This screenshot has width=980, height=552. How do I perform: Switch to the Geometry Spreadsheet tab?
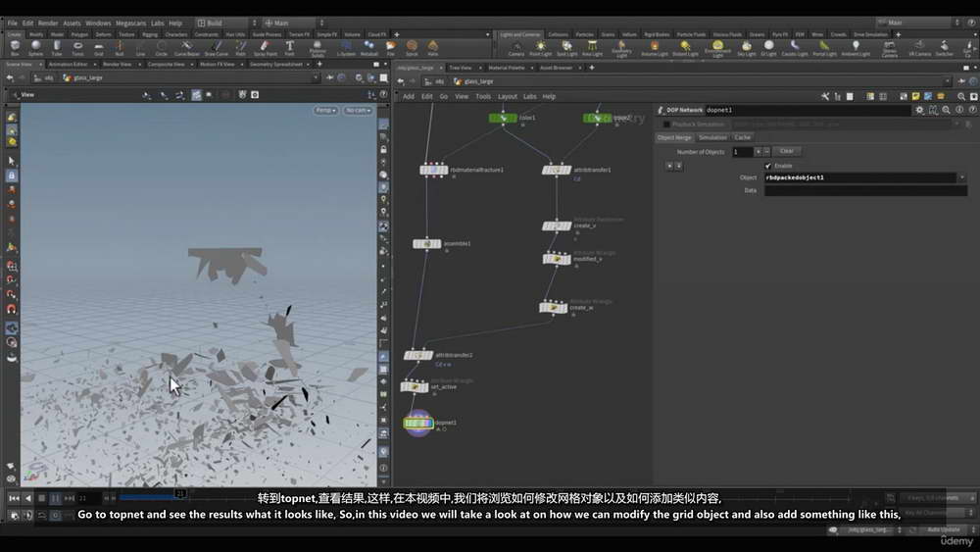[x=276, y=64]
